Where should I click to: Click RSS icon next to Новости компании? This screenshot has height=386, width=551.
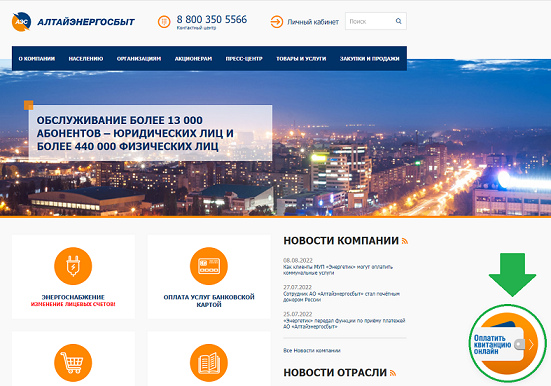[405, 241]
